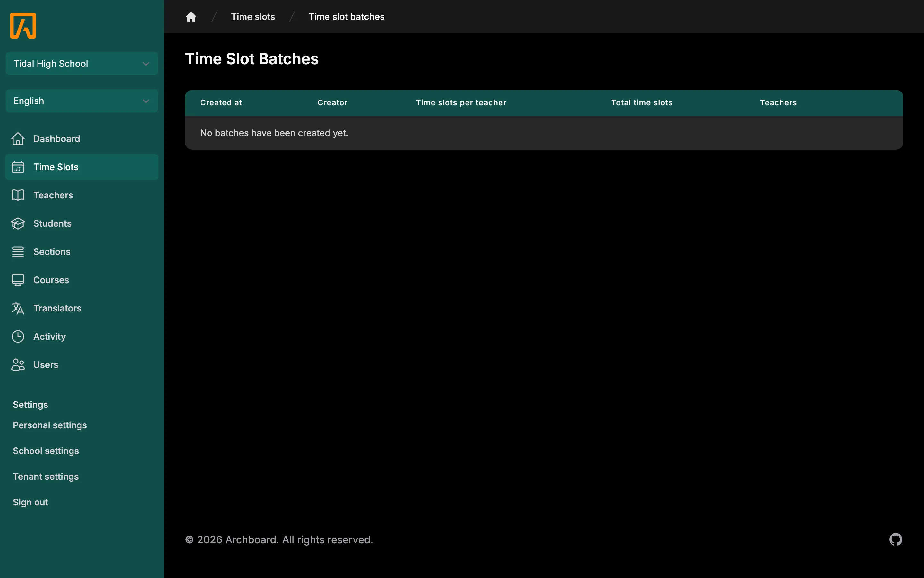Click the Total time slots column header
Image resolution: width=924 pixels, height=578 pixels.
click(x=642, y=102)
